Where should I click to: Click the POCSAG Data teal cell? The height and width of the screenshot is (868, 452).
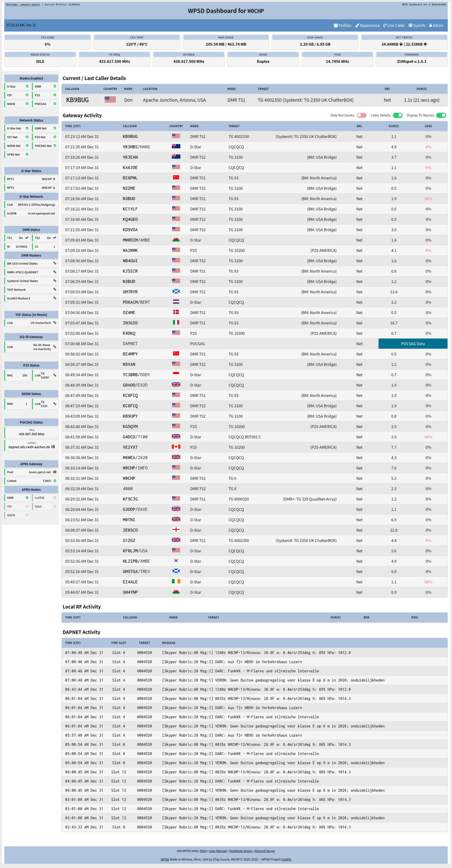point(413,344)
